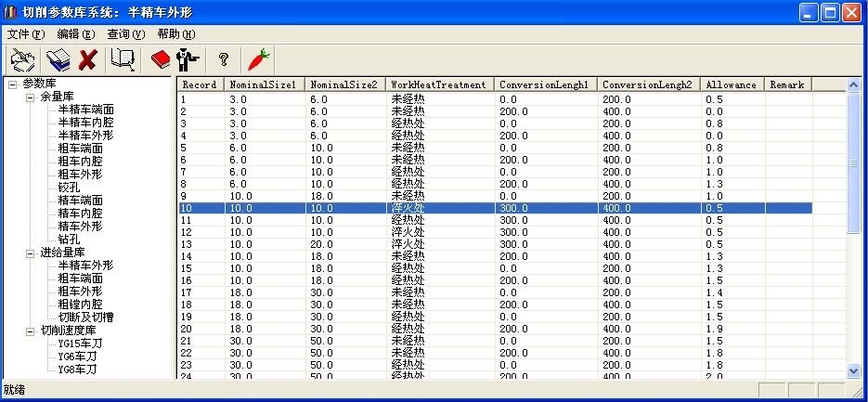Click the open book query icon
Viewport: 868px width, 402px height.
[123, 60]
